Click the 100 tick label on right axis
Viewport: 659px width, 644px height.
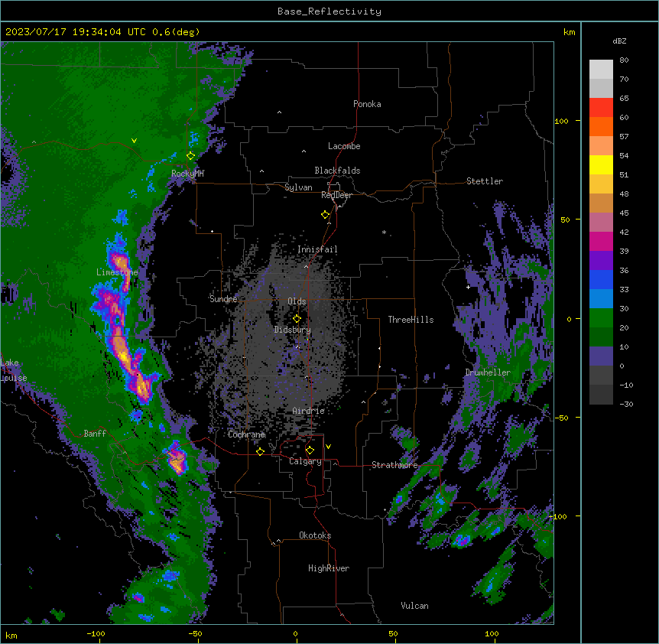(561, 121)
